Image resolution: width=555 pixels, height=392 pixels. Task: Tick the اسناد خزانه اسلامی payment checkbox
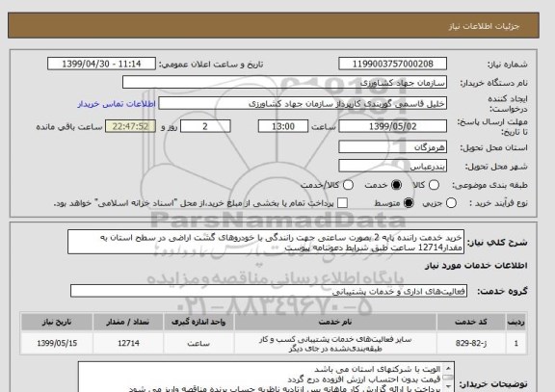pyautogui.click(x=342, y=203)
